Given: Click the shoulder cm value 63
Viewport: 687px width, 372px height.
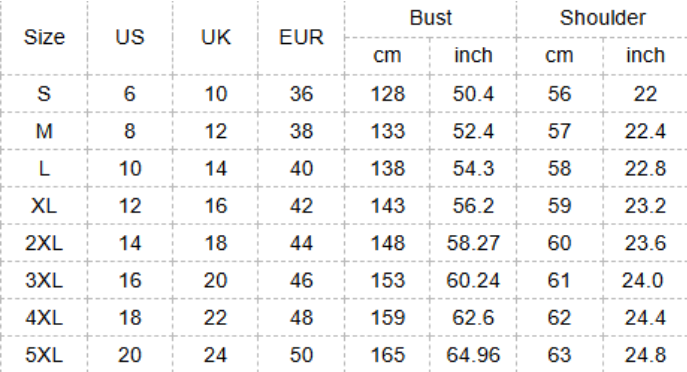Looking at the screenshot, I should 559,354.
